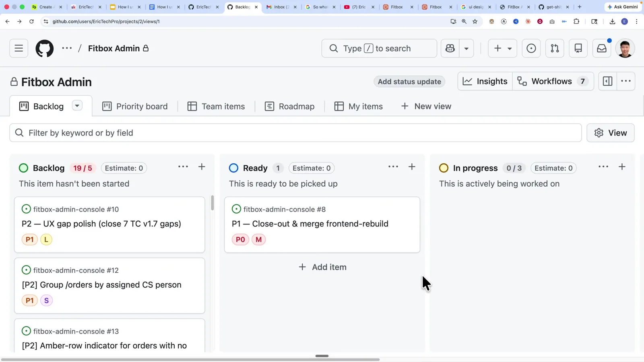Image resolution: width=644 pixels, height=362 pixels.
Task: Add item to Backlog column with plus
Action: coord(202,167)
